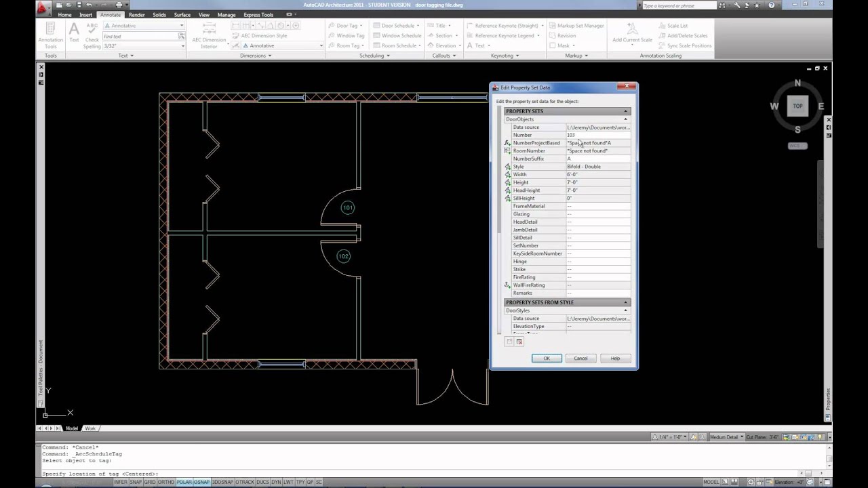The image size is (868, 488).
Task: Open AEC Dimension Style
Action: pyautogui.click(x=260, y=36)
